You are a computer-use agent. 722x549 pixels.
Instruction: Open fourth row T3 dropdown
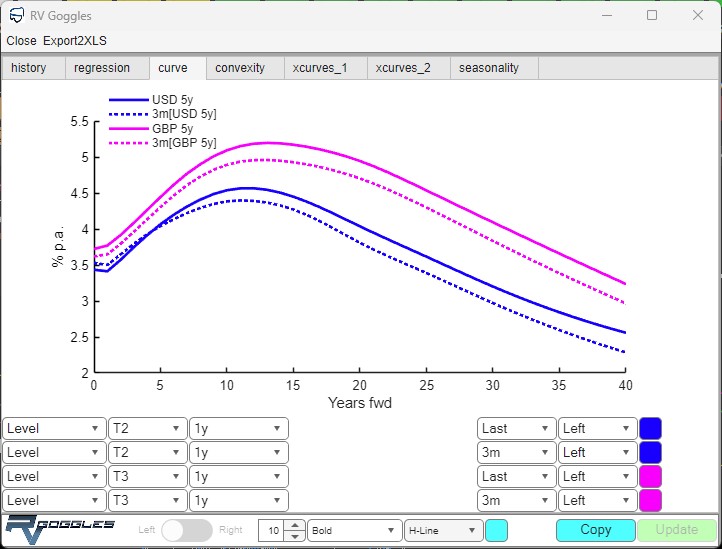tap(147, 500)
